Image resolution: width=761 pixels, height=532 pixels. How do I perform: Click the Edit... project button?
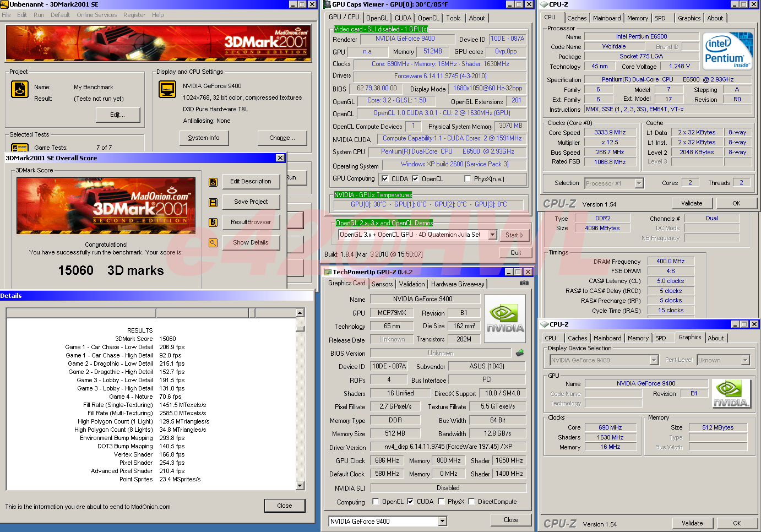[x=117, y=115]
